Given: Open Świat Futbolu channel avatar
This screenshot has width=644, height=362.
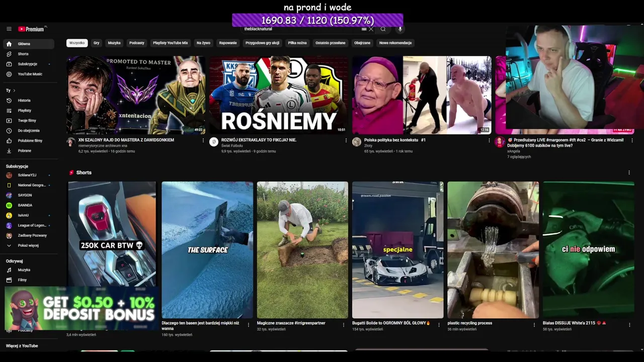Looking at the screenshot, I should [x=214, y=142].
